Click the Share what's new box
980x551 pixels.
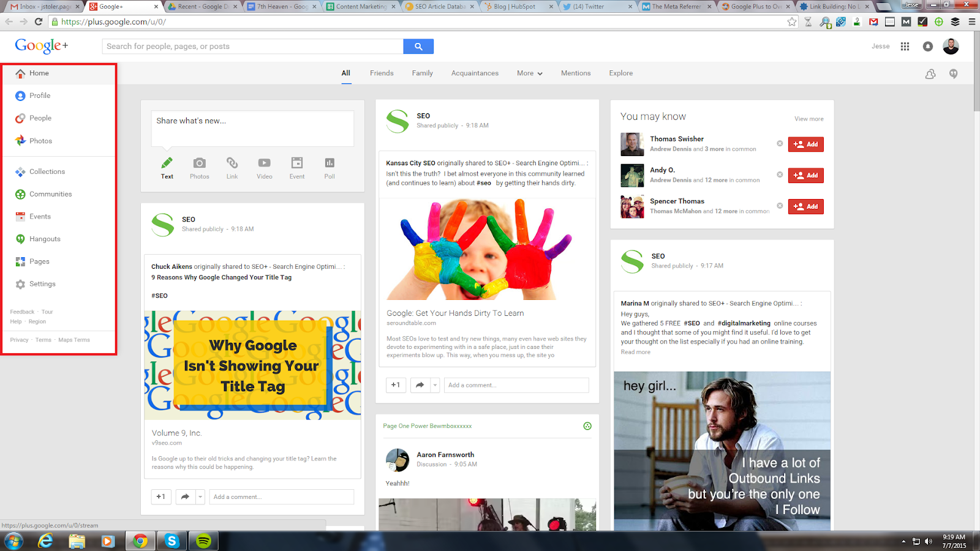tap(252, 129)
